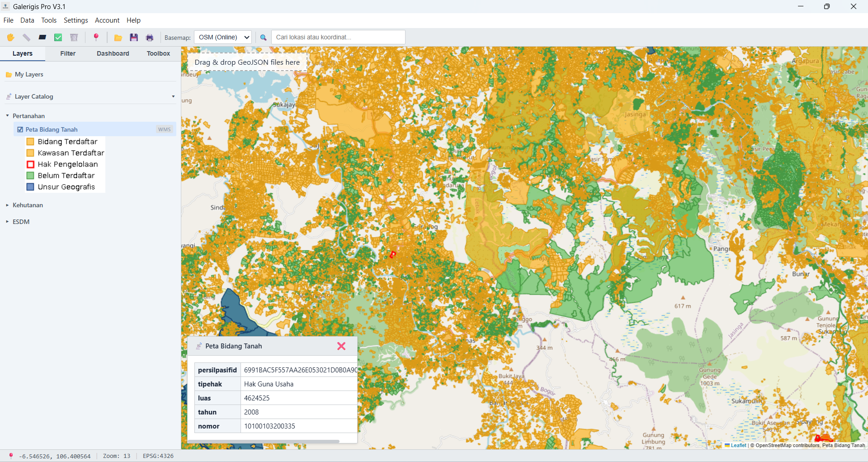The image size is (868, 462).
Task: Activate the ruler measure tool
Action: (x=27, y=38)
